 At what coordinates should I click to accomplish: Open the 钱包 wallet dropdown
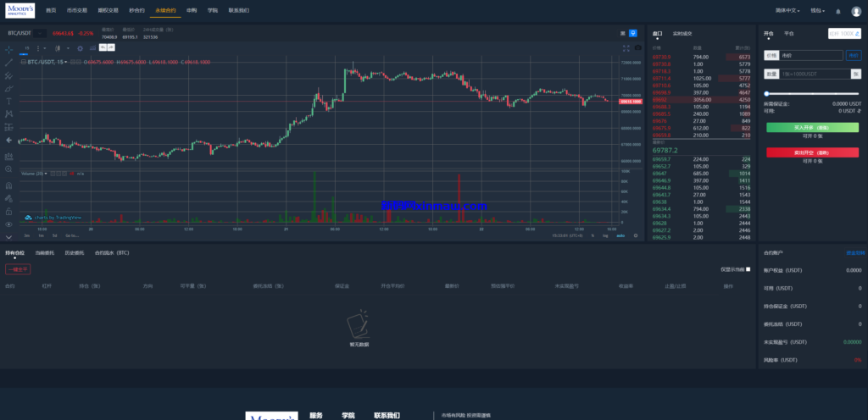pos(818,11)
